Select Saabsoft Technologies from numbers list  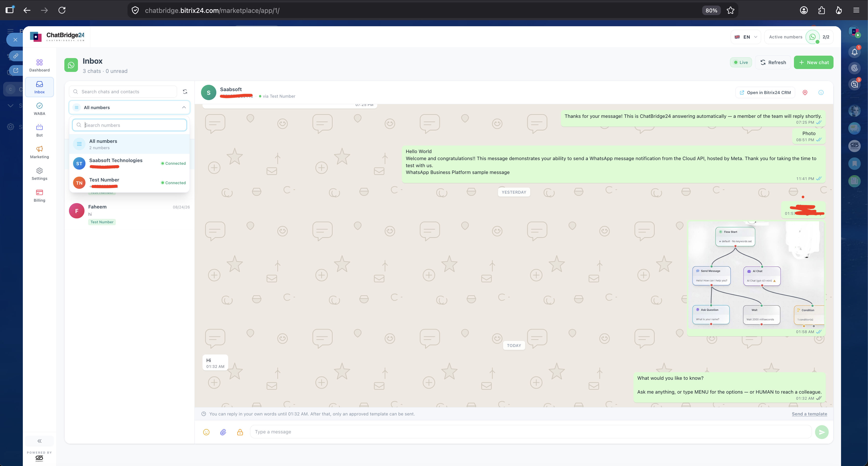point(129,163)
